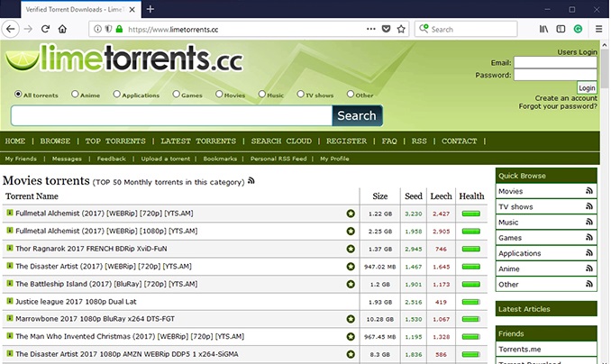Click Forgot your password link
Image resolution: width=611 pixels, height=364 pixels.
click(558, 106)
